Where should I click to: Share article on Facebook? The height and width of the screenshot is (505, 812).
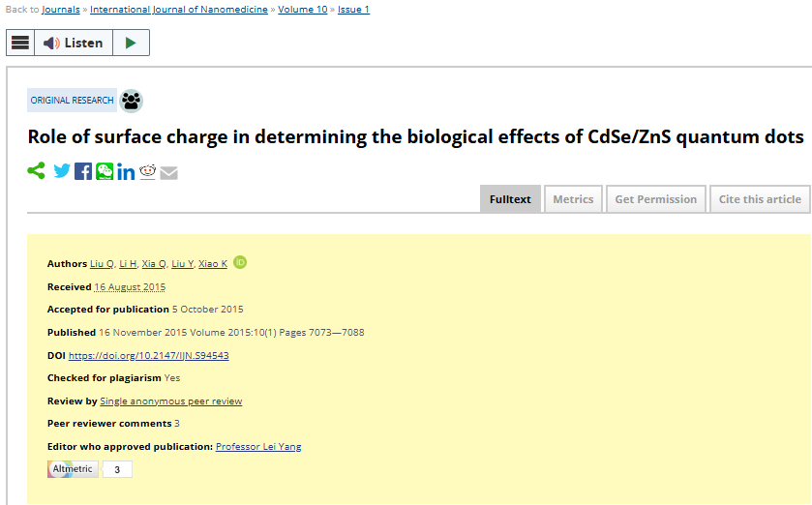click(x=83, y=171)
